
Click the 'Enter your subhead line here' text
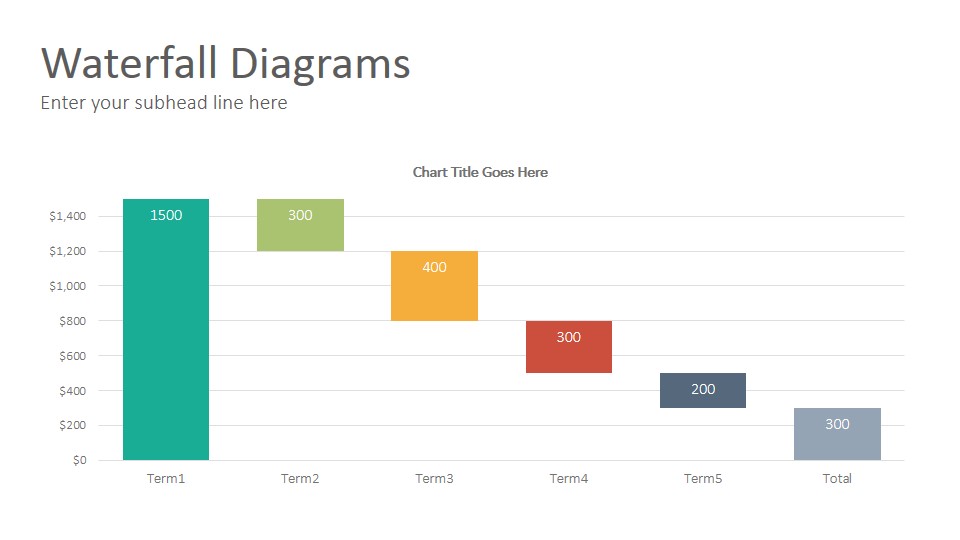click(163, 102)
